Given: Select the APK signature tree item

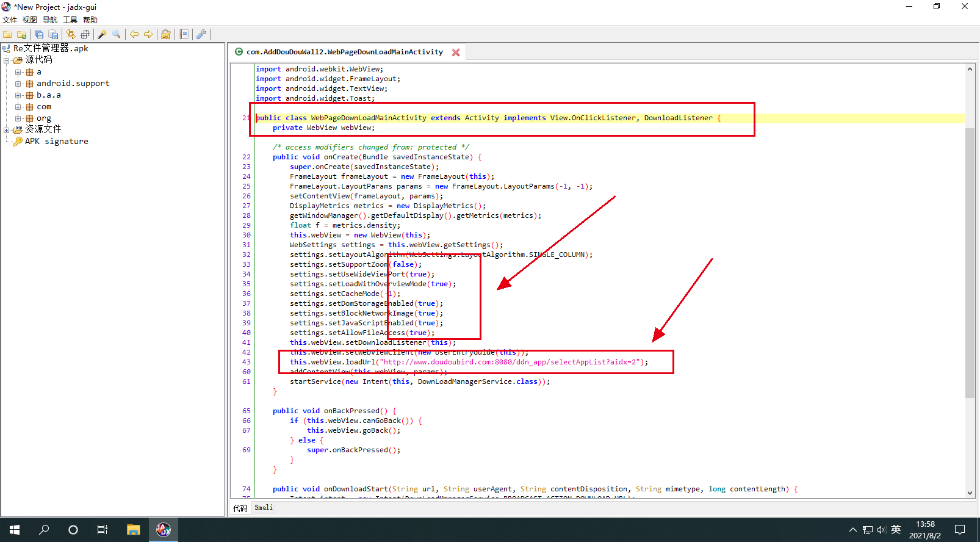Looking at the screenshot, I should (56, 141).
